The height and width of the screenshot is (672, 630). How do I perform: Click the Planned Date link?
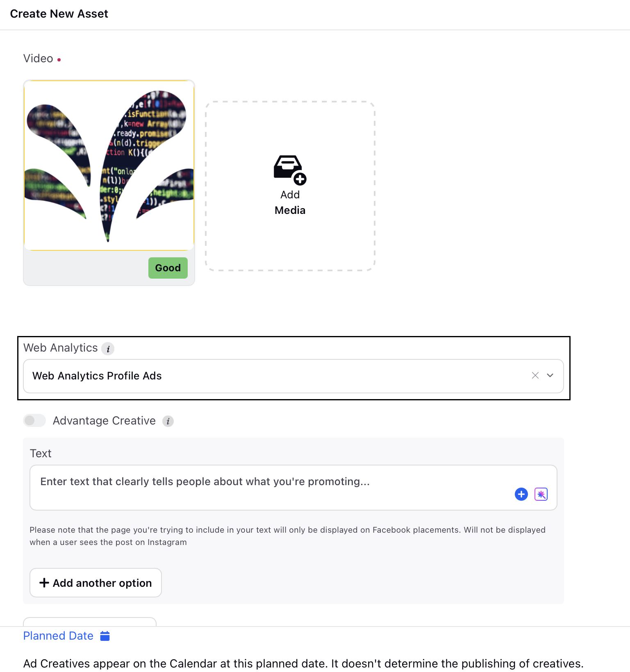coord(58,636)
